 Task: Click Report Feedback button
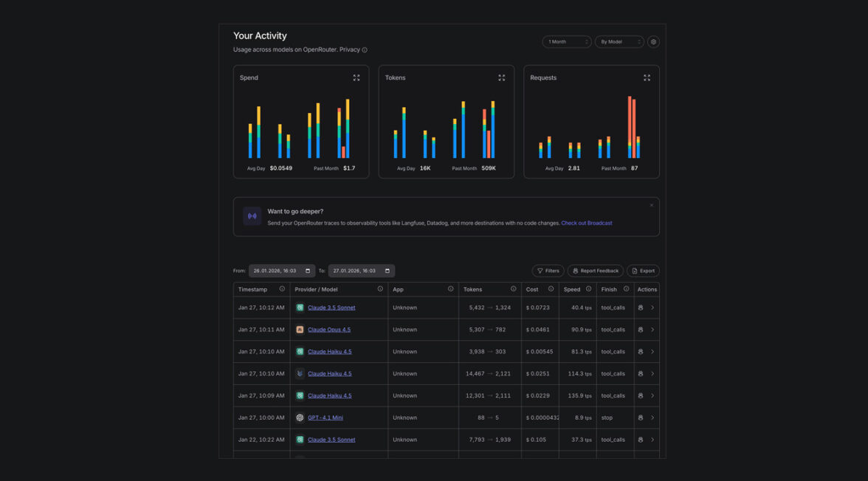pyautogui.click(x=595, y=271)
